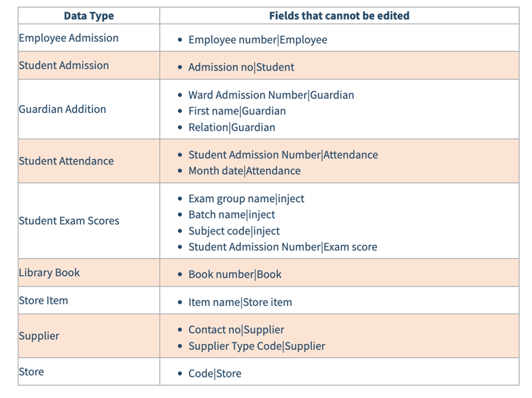The height and width of the screenshot is (398, 532).
Task: Select the "Book number|Book" field entry
Action: tap(235, 275)
